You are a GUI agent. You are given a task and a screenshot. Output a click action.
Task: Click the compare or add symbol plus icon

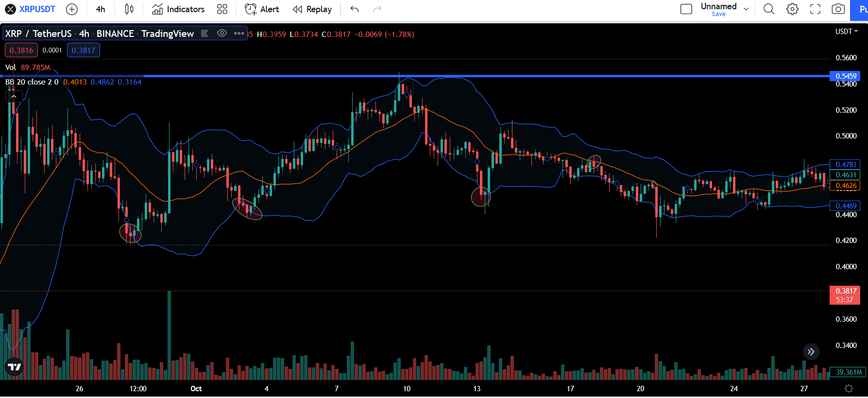(71, 9)
